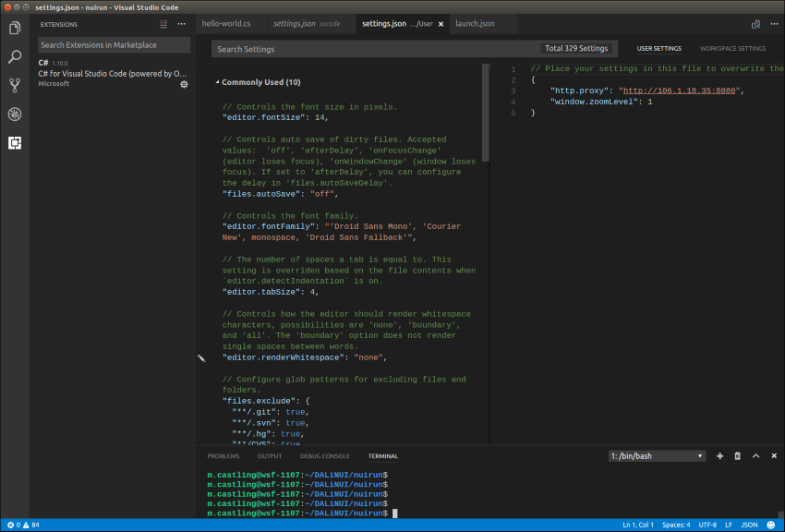Click the gear icon for C# extension

tap(184, 84)
